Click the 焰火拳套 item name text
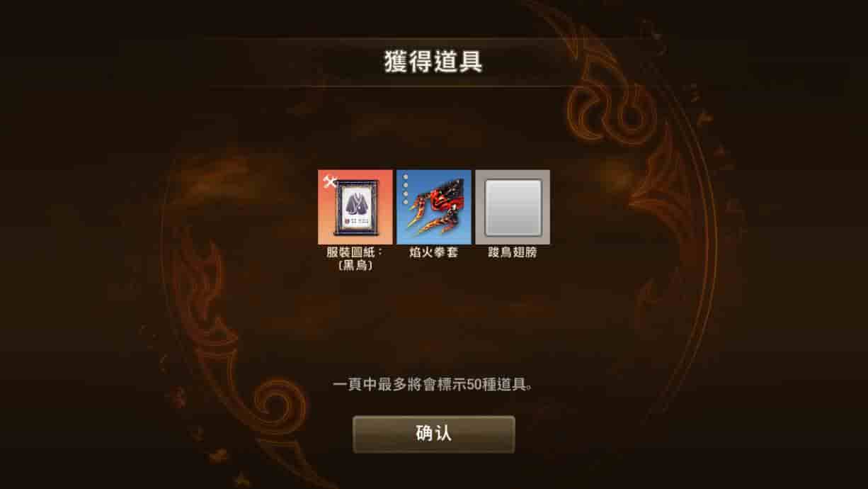 (x=434, y=252)
